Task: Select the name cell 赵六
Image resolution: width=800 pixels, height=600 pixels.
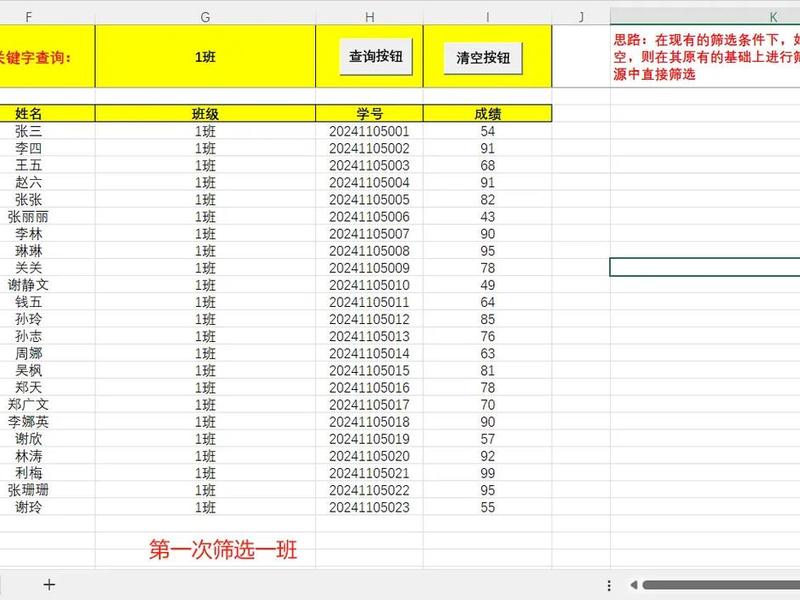Action: coord(47,182)
